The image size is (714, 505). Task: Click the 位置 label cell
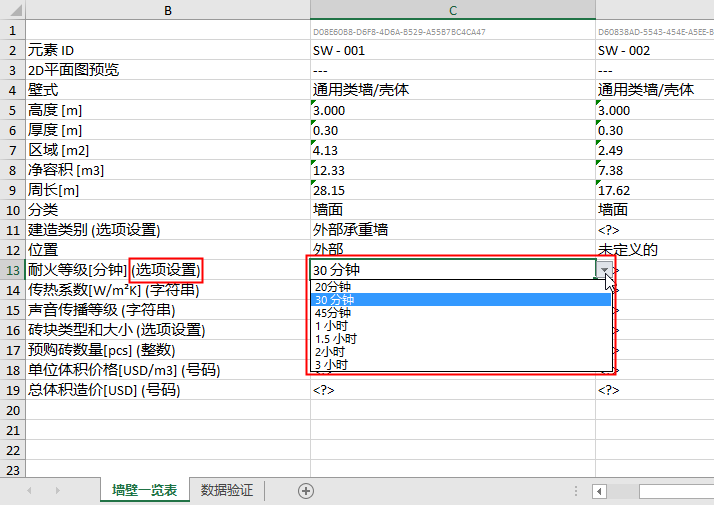(168, 250)
